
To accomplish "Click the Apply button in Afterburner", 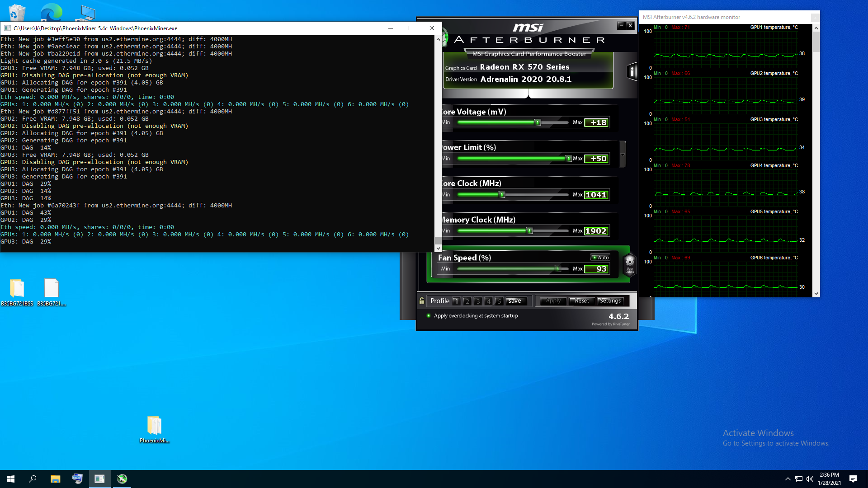I will click(x=553, y=301).
